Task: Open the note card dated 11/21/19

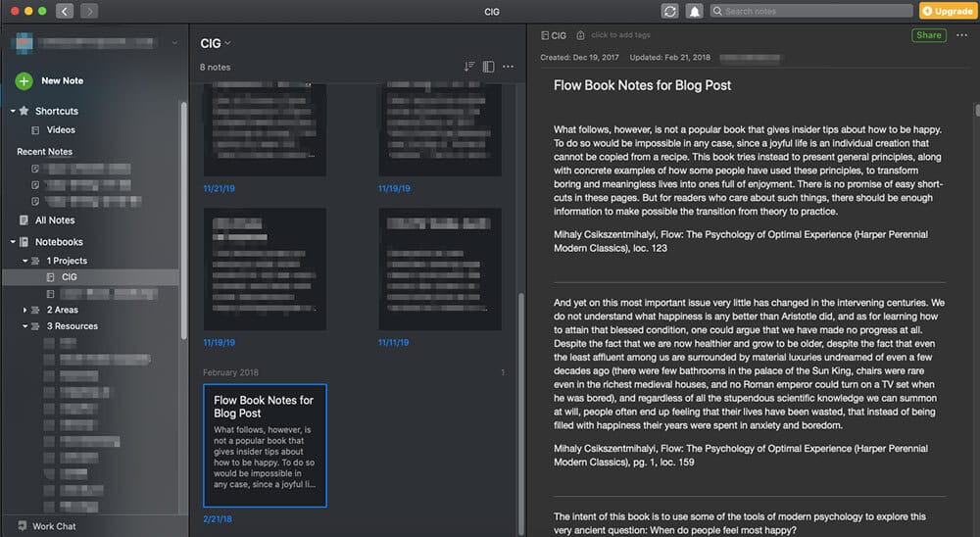Action: tap(265, 129)
